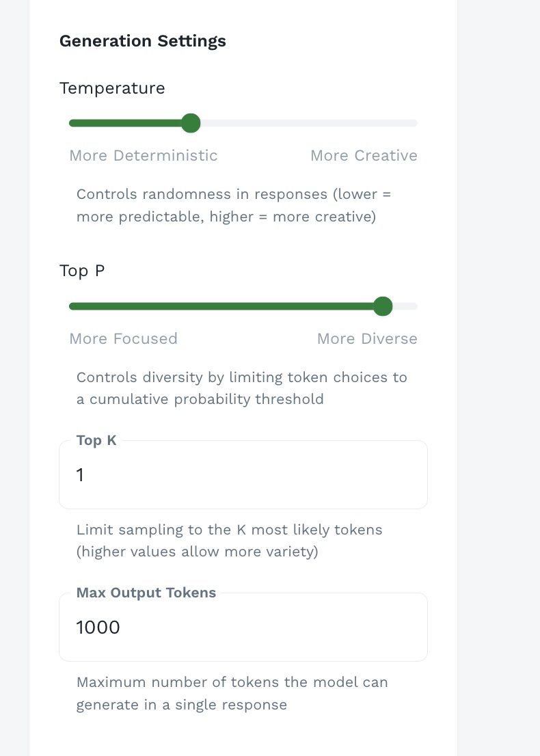
Task: Click the Temperature randomness description text
Action: pos(232,206)
